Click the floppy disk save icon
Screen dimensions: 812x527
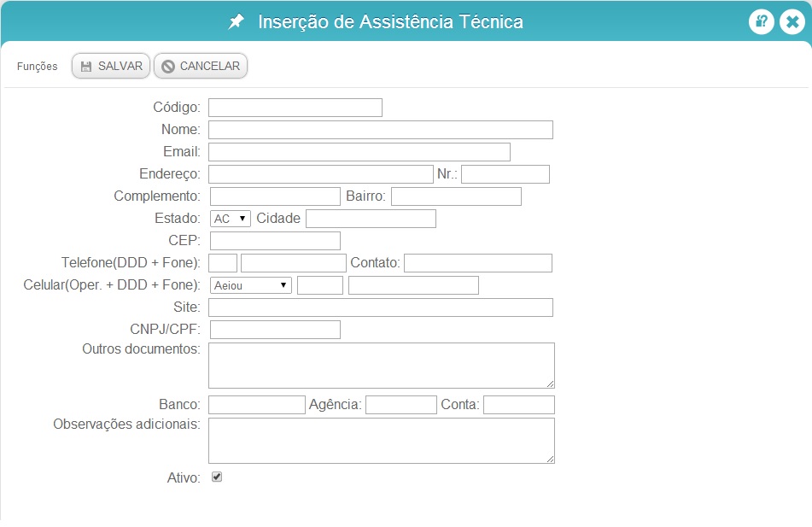pos(86,67)
